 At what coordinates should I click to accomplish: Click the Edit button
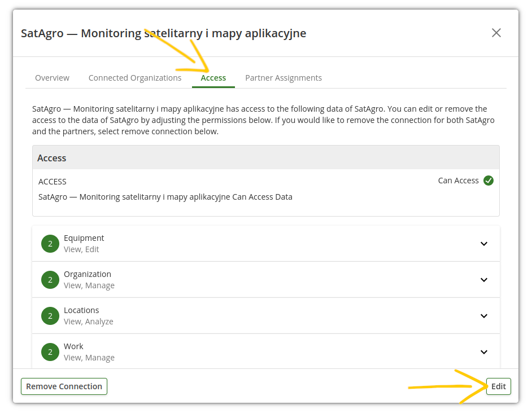point(499,386)
